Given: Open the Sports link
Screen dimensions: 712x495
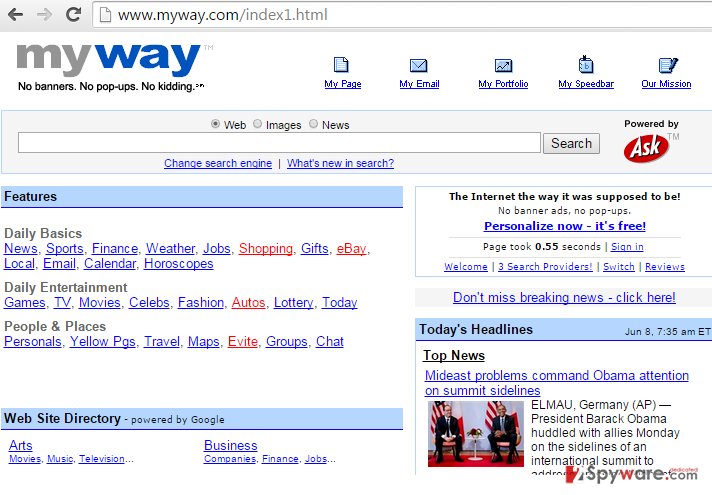Looking at the screenshot, I should [x=65, y=249].
